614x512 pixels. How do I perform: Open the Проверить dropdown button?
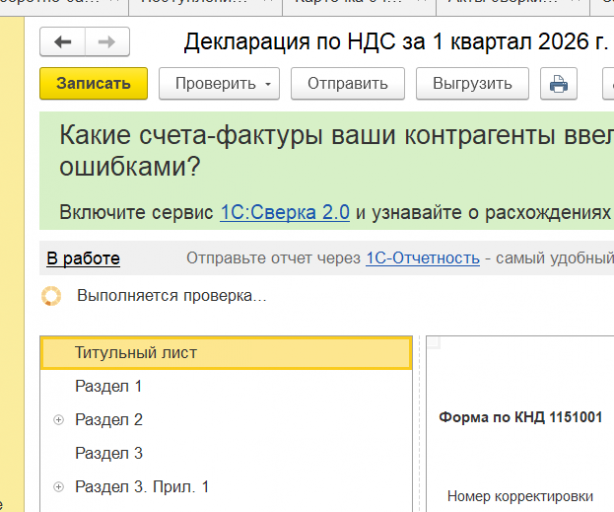[219, 83]
